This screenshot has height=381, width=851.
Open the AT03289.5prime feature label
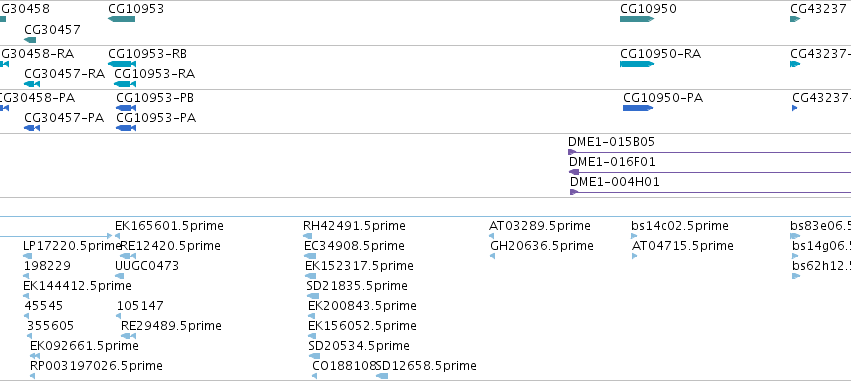539,226
